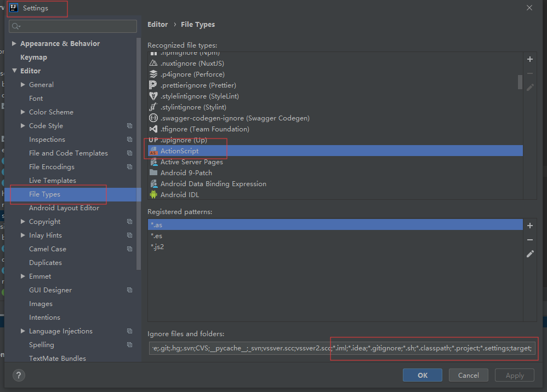547x392 pixels.
Task: Select the TextMate Bundles entry
Action: (58, 358)
